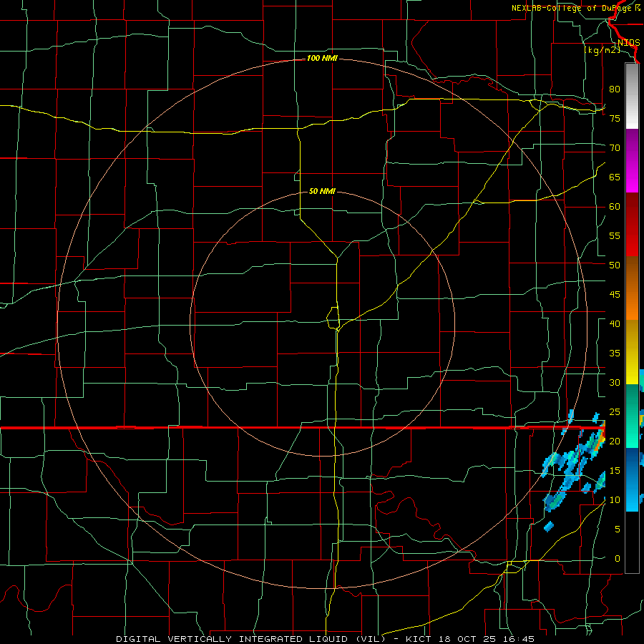Select the "70" value on the VIL scale

point(615,148)
